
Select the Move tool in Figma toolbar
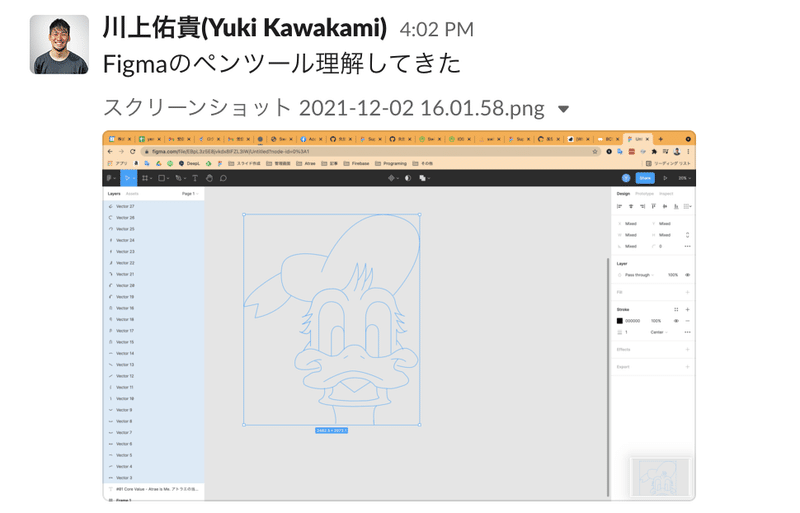128,178
